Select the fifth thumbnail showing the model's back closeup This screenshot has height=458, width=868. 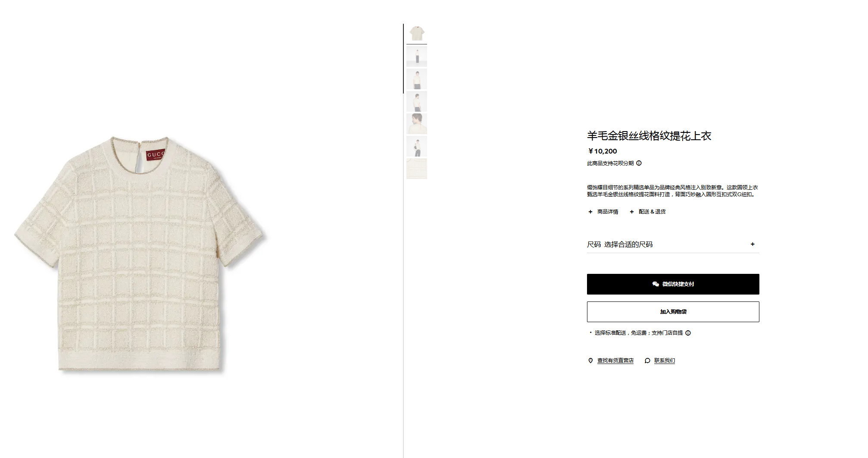coord(417,124)
